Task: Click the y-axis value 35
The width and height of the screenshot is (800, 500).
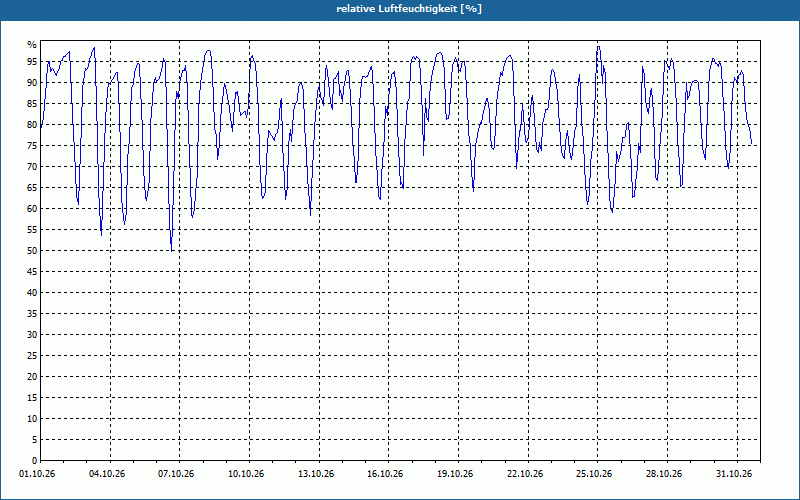Action: tap(32, 314)
